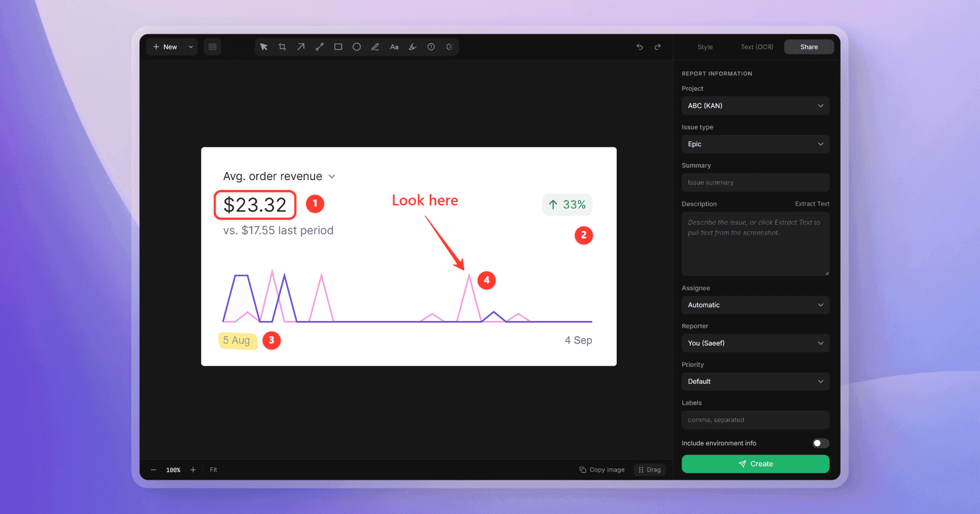The width and height of the screenshot is (980, 514).
Task: Open the Assignee dropdown Automatic
Action: click(x=755, y=305)
